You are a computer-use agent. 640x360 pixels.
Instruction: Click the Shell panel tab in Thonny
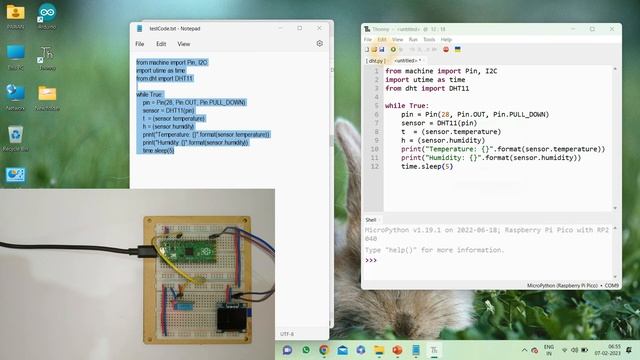click(371, 220)
